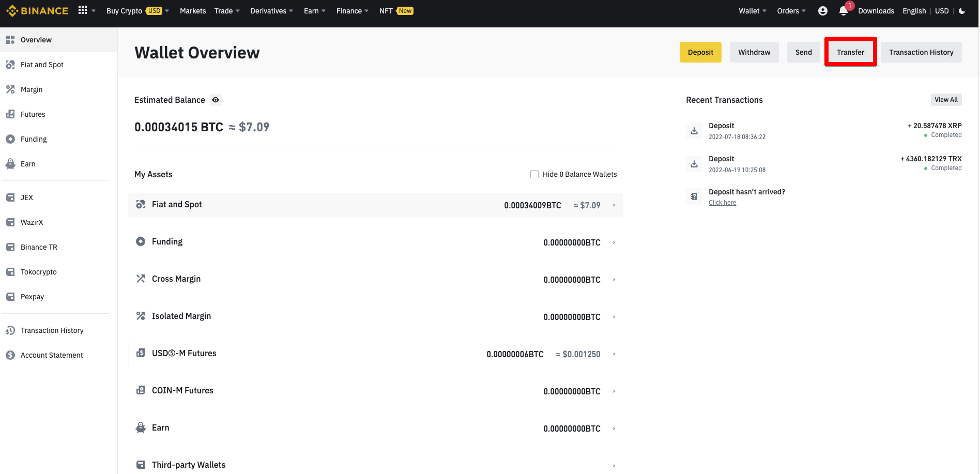Click the Deposit hasn't arrived icon
The height and width of the screenshot is (474, 980).
[x=694, y=196]
